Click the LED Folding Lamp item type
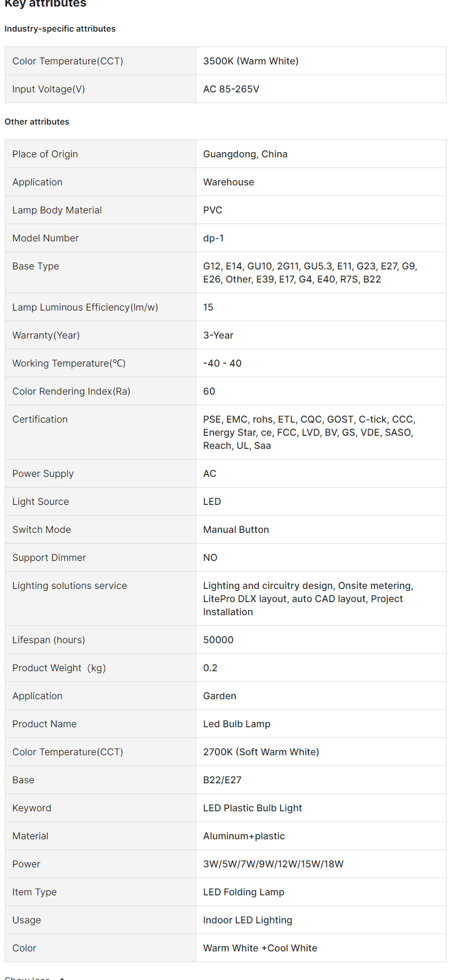This screenshot has height=980, width=452. 244,892
